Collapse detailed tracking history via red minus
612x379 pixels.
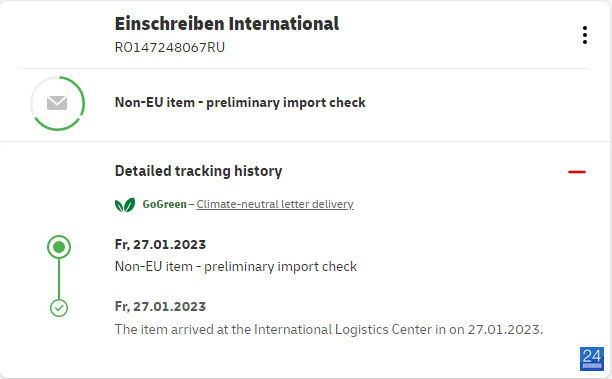[x=576, y=172]
